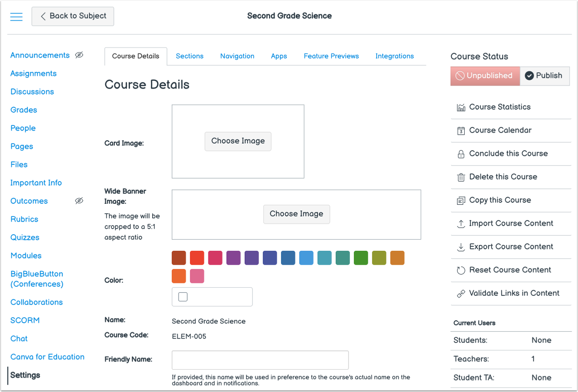Screen dimensions: 578x392
Task: Click the Conclude this Course lock icon
Action: pyautogui.click(x=461, y=154)
